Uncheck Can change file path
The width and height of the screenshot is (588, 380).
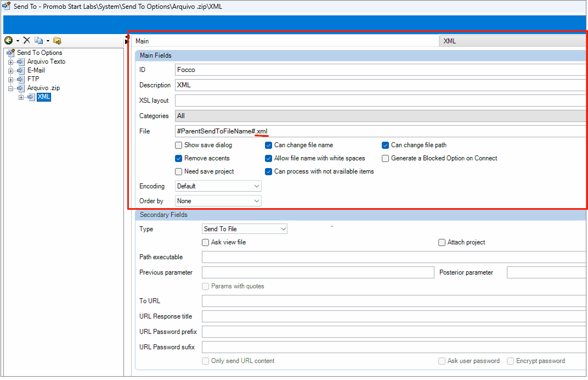point(385,145)
